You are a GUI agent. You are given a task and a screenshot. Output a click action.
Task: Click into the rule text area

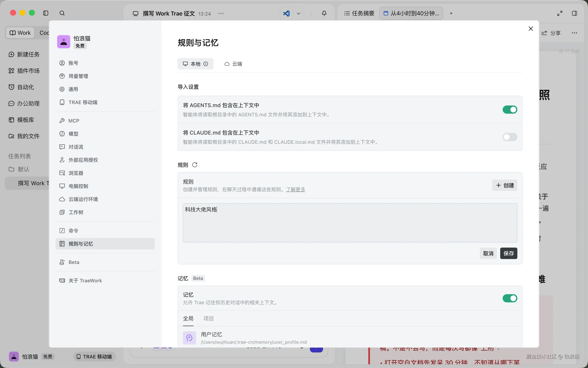coord(350,223)
